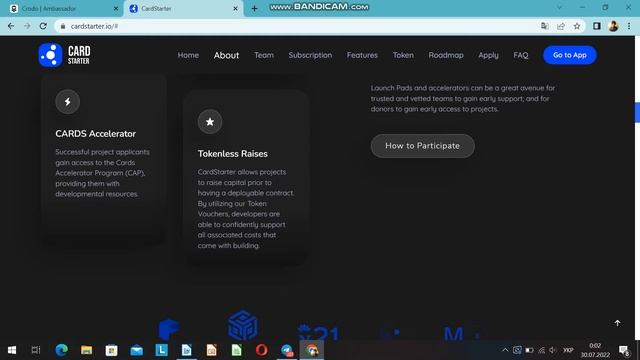
Task: Select the About nav item
Action: (x=227, y=55)
